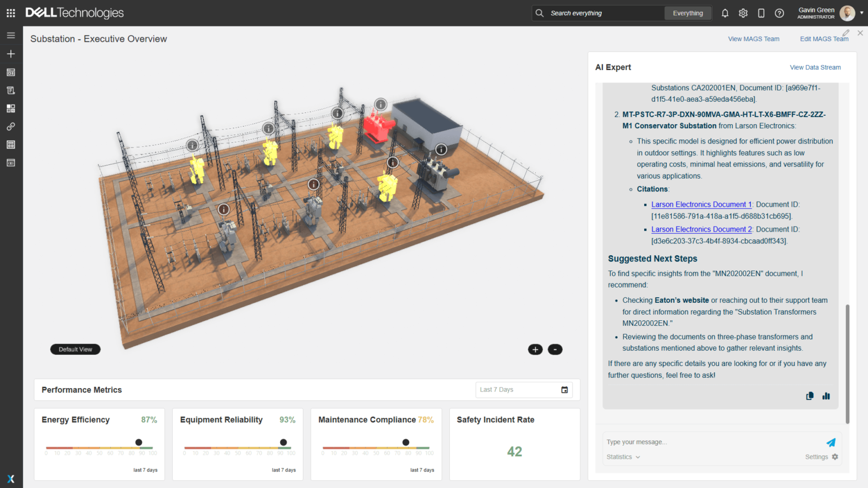Open the Everything search filter
This screenshot has width=868, height=488.
click(688, 13)
